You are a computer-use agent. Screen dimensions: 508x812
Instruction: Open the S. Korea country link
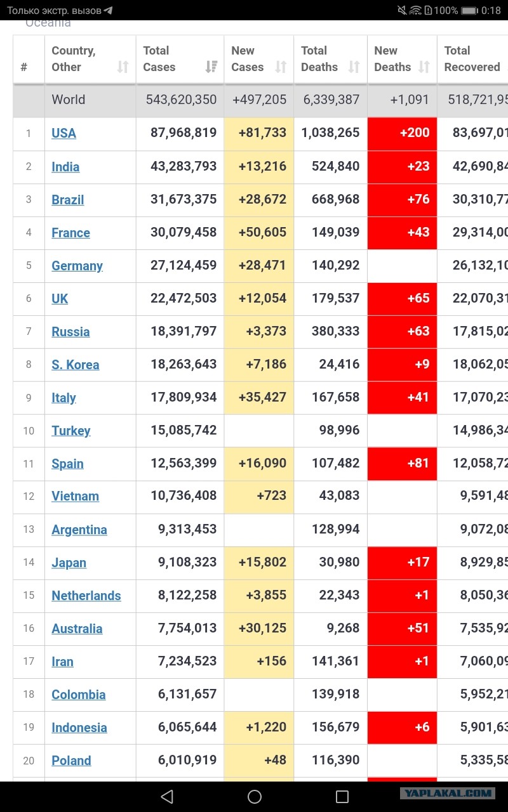click(x=76, y=365)
